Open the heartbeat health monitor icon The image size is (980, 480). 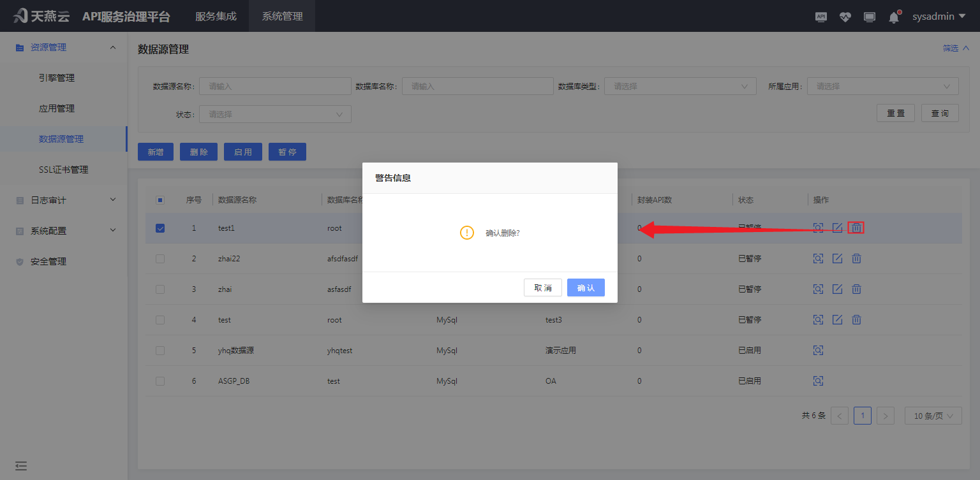point(845,17)
